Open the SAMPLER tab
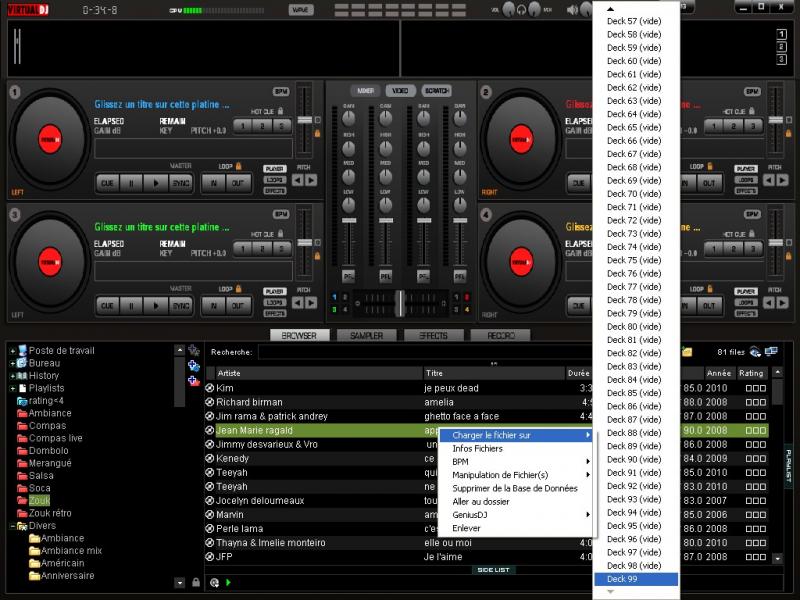800x600 pixels. click(365, 336)
